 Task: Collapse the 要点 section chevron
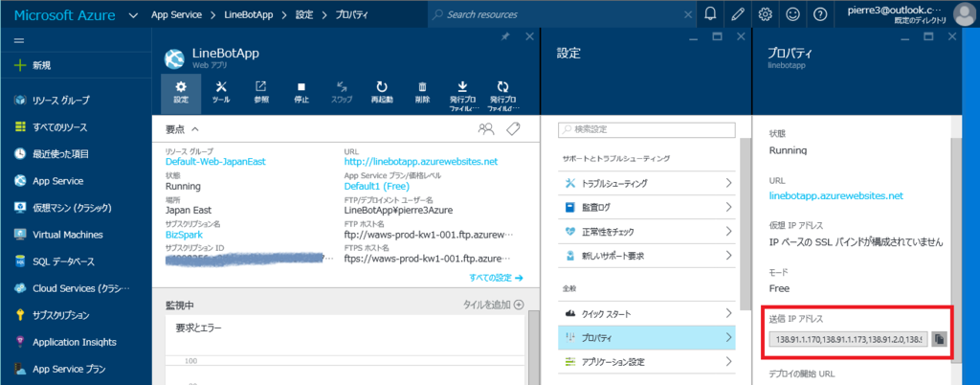(194, 129)
